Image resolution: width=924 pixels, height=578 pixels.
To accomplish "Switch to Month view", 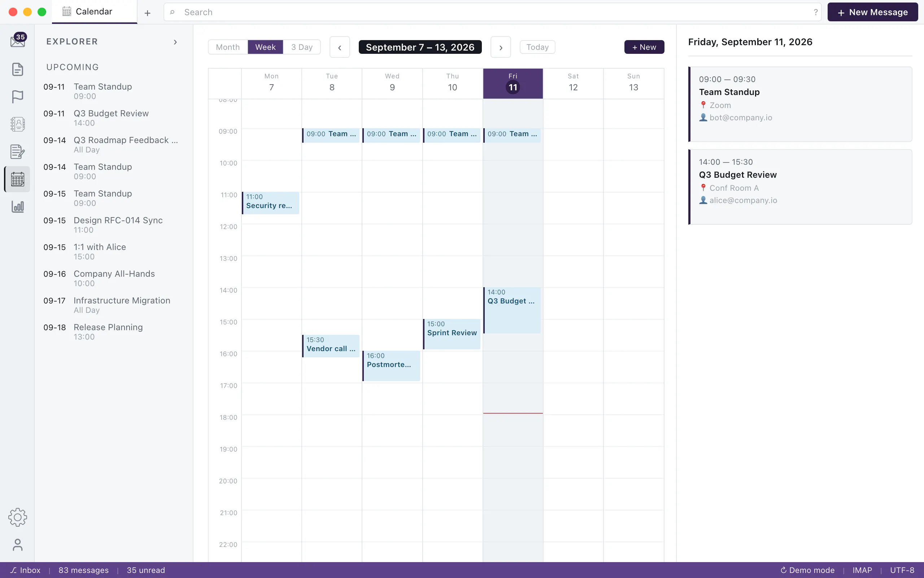I will point(228,47).
